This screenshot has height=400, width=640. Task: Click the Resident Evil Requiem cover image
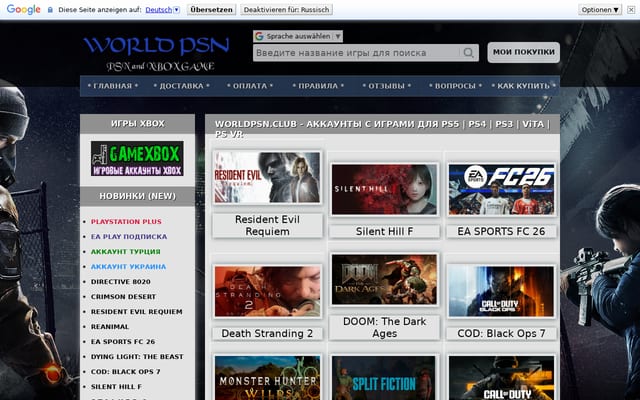click(x=267, y=178)
